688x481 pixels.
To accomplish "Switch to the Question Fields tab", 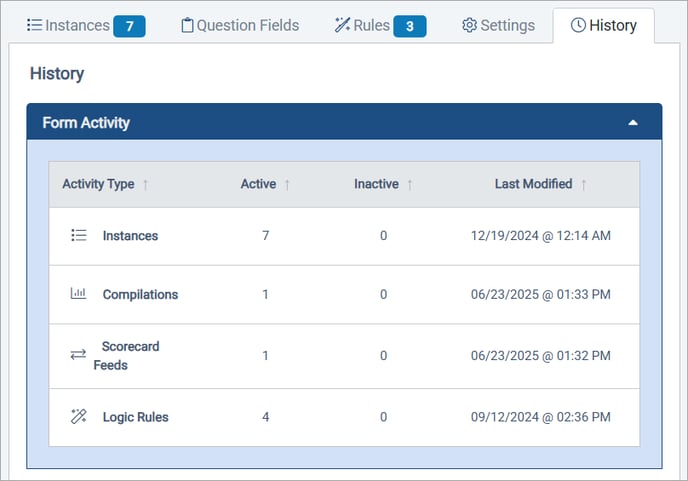I will pos(247,26).
